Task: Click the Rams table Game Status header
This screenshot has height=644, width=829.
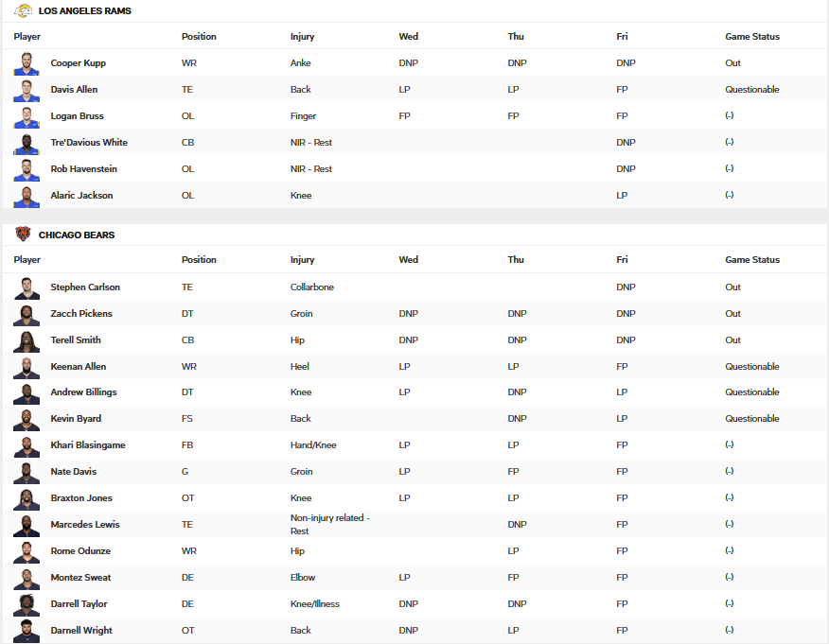Action: tap(752, 37)
